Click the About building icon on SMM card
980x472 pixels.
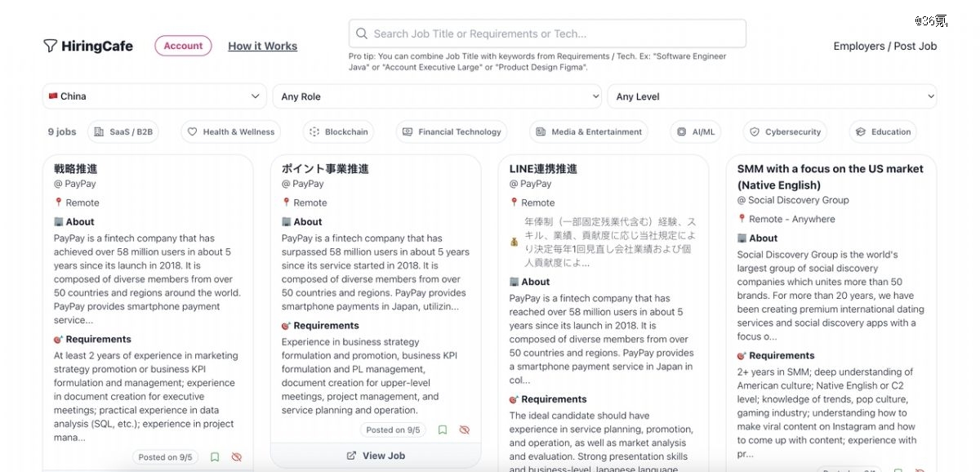(742, 238)
